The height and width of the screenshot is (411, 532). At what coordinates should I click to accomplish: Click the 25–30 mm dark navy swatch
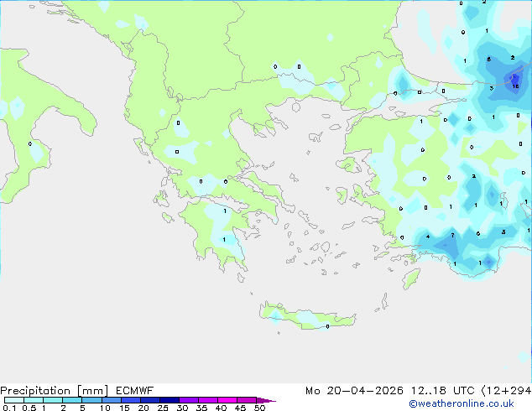pos(169,400)
